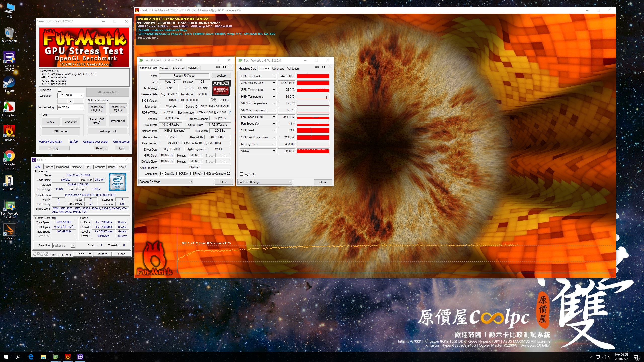This screenshot has height=362, width=644.
Task: Open the Recycle Bin desktop icon
Action: pyautogui.click(x=9, y=35)
